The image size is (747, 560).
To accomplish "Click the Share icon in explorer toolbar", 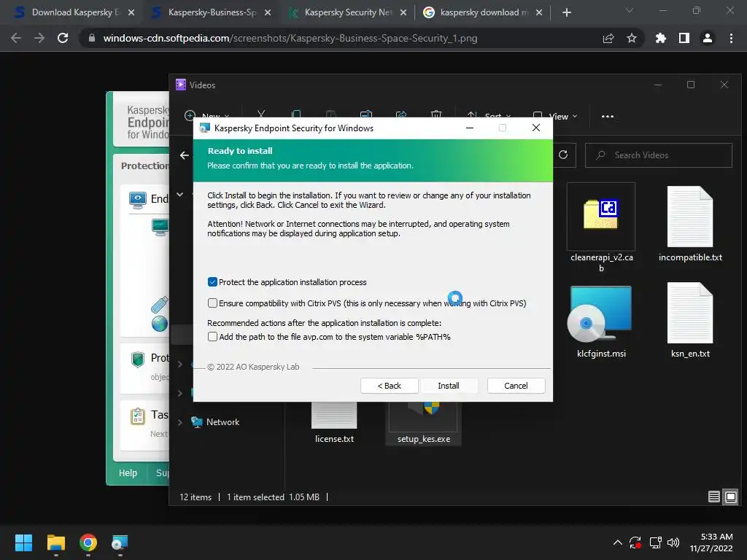I will click(x=401, y=114).
